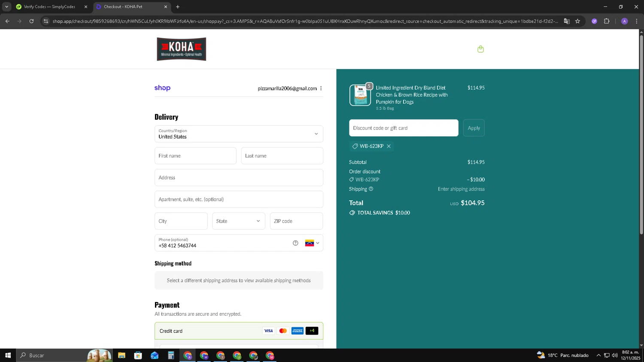644x362 pixels.
Task: Open the taskbar clock and date
Action: click(630, 355)
